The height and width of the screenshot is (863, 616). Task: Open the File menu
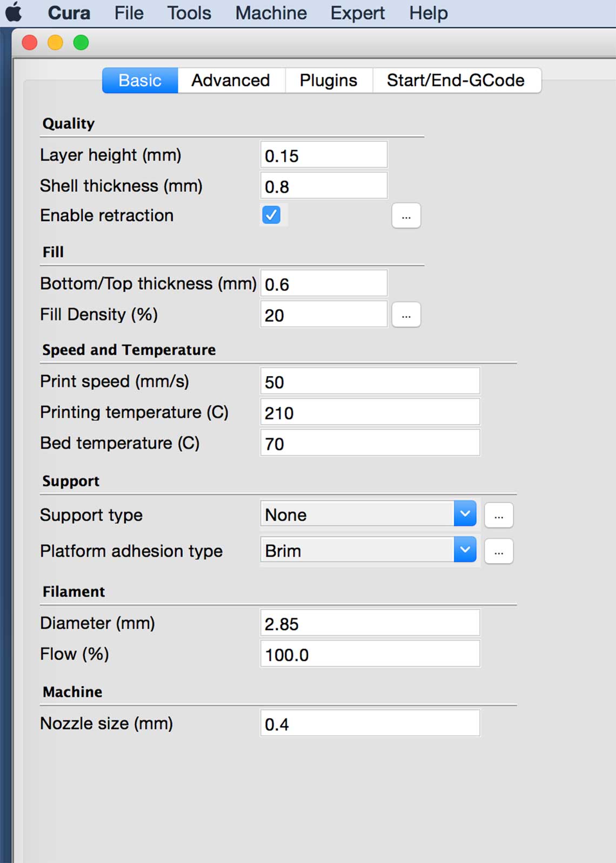coord(129,13)
